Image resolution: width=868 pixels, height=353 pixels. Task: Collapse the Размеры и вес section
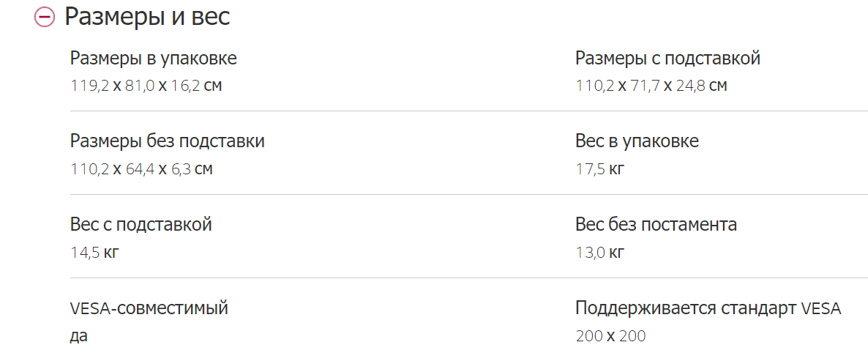(x=45, y=18)
